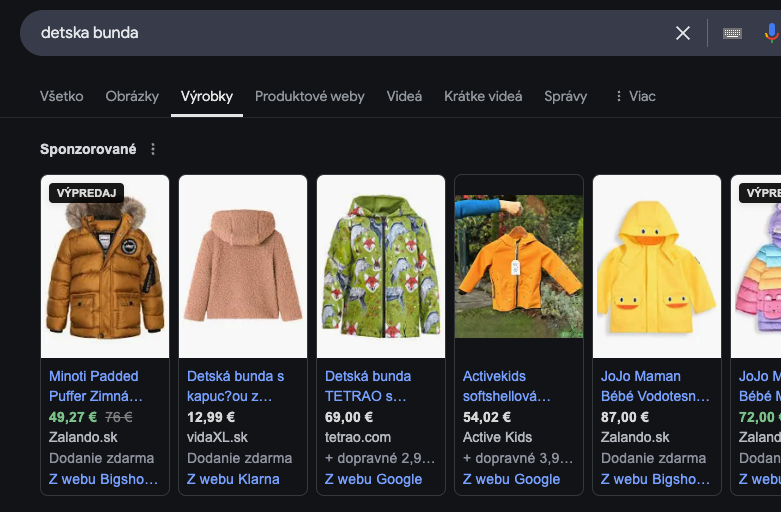The width and height of the screenshot is (781, 512).
Task: Click the '+ dopravné 3,9…' shipping text
Action: coord(518,458)
